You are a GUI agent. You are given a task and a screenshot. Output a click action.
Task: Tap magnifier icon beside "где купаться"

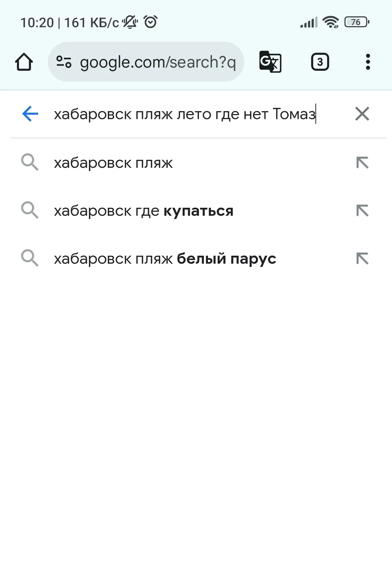pos(30,210)
